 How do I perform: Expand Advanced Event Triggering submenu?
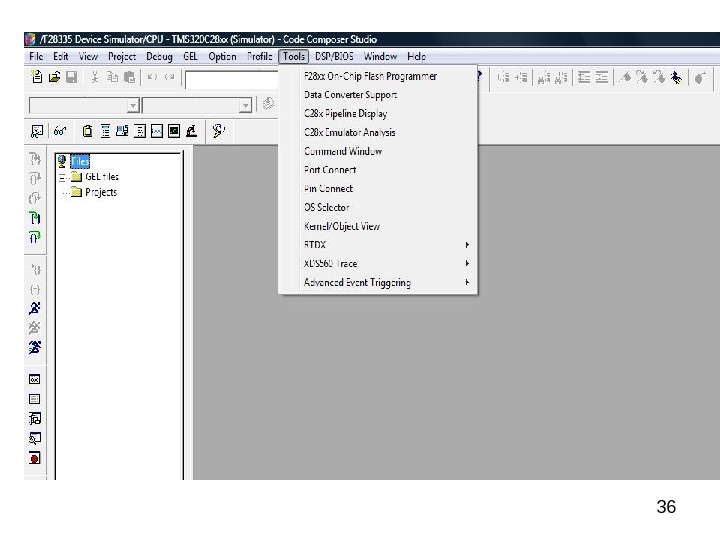378,282
